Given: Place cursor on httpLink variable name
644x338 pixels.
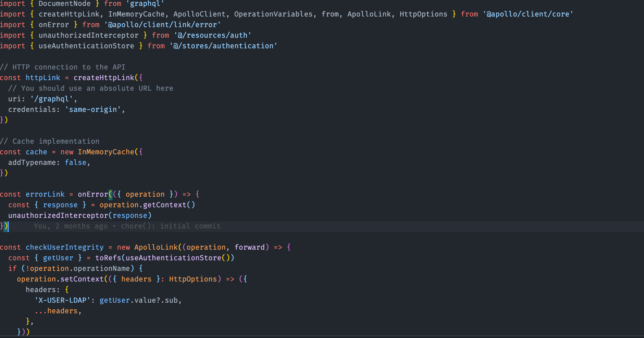Looking at the screenshot, I should [43, 78].
